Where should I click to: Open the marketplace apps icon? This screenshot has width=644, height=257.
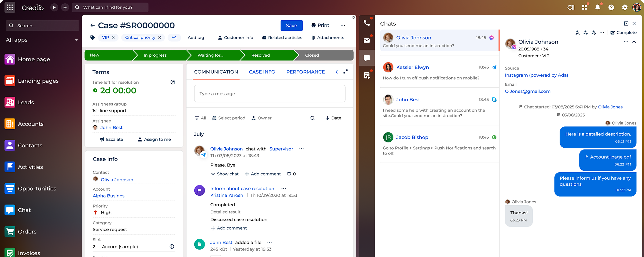point(585,7)
